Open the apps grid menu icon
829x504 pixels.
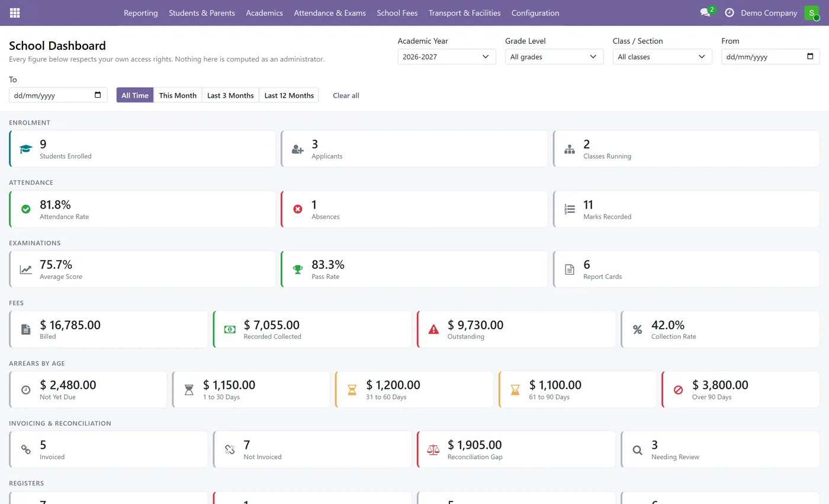point(15,13)
